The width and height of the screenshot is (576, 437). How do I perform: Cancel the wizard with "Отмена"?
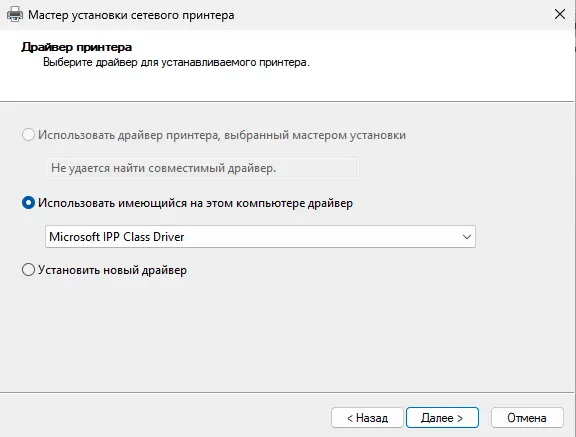tap(527, 418)
